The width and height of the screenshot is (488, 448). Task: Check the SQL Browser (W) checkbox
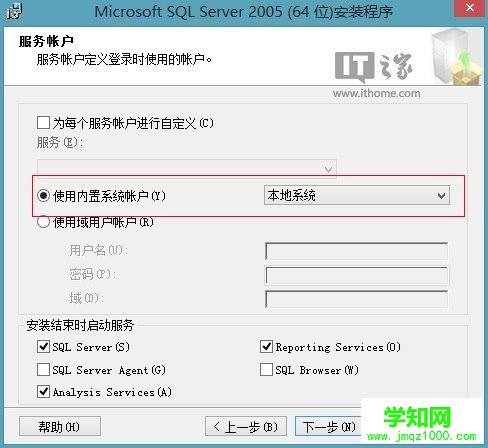point(266,370)
